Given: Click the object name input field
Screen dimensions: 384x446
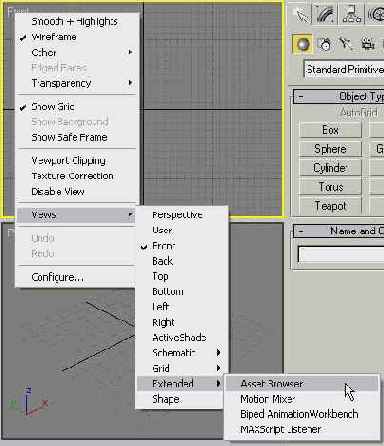Looking at the screenshot, I should (341, 255).
